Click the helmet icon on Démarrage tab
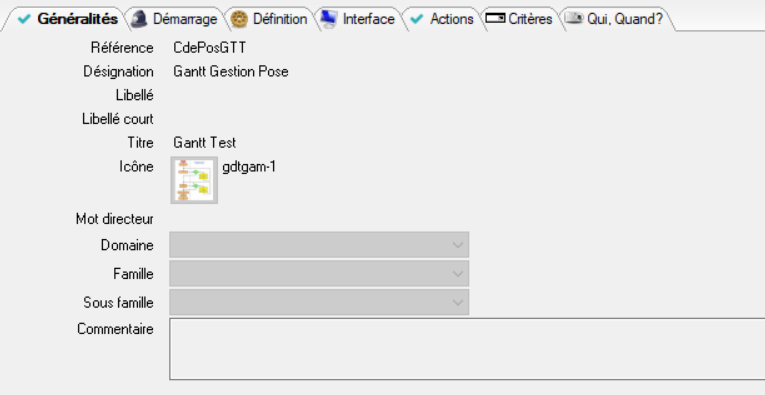765x395 pixels. click(x=140, y=19)
